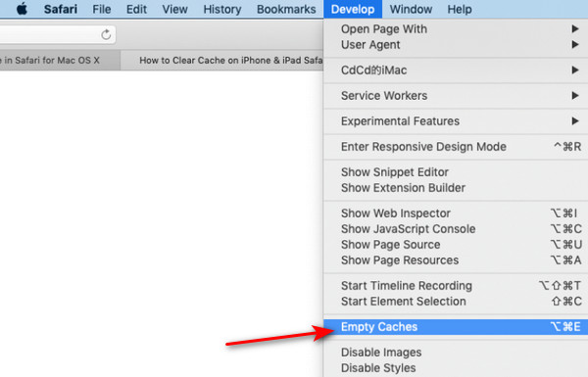Select Show Extension Builder

pyautogui.click(x=456, y=188)
